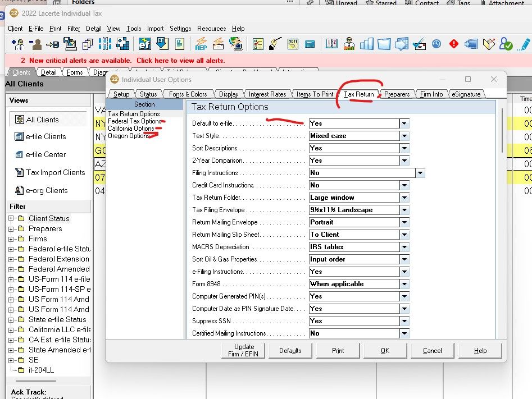Viewport: 532px width, 399px height.
Task: Switch to the Fonts & Colors tab
Action: pyautogui.click(x=188, y=94)
